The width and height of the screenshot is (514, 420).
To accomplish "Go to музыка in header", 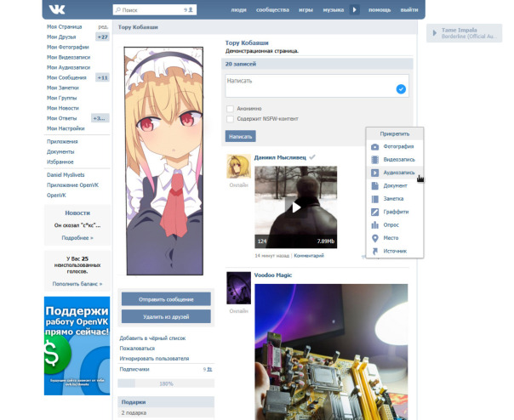I will pos(334,10).
